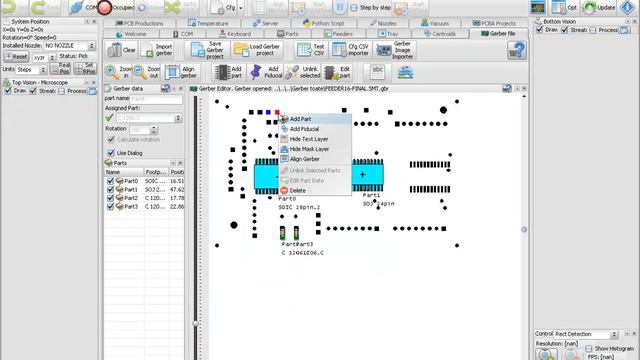The width and height of the screenshot is (640, 360).
Task: Toggle the abc text layer icon
Action: 377,72
